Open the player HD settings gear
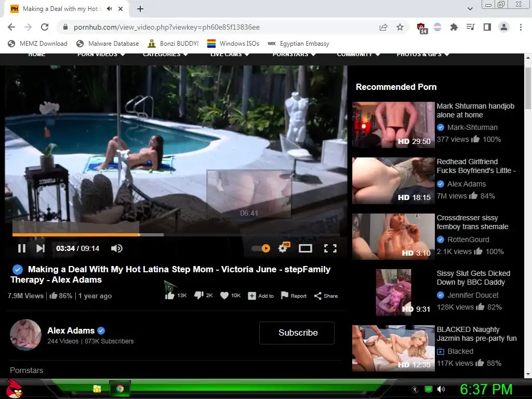532x399 pixels. pyautogui.click(x=283, y=248)
